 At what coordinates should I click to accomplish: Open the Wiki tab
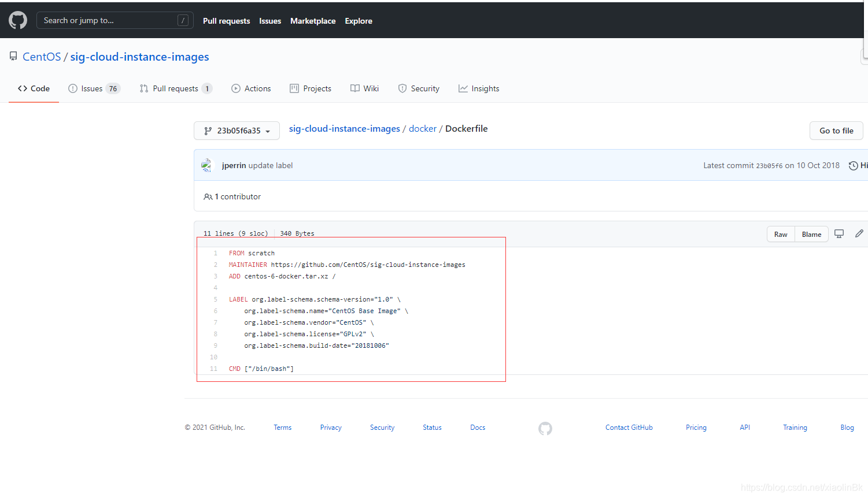coord(364,88)
